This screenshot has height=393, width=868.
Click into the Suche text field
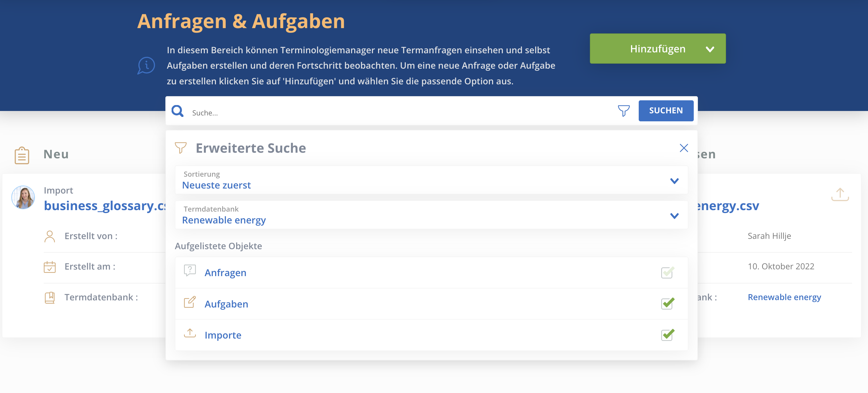tap(401, 112)
